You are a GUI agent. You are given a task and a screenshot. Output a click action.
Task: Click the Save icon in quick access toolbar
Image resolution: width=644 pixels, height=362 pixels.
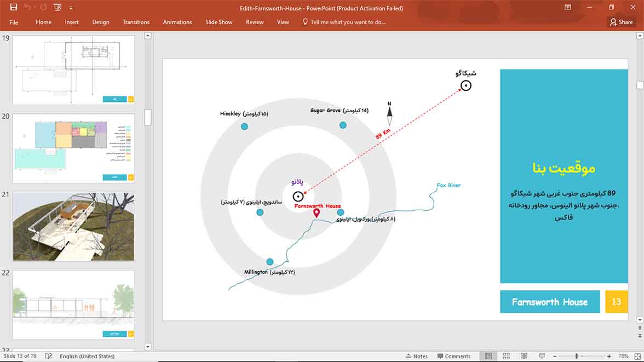13,7
